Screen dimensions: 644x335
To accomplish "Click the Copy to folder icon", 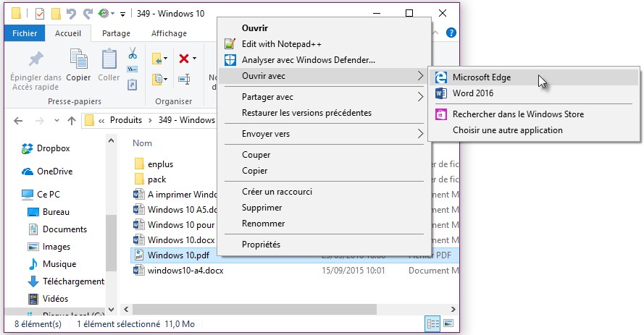I will point(157,79).
